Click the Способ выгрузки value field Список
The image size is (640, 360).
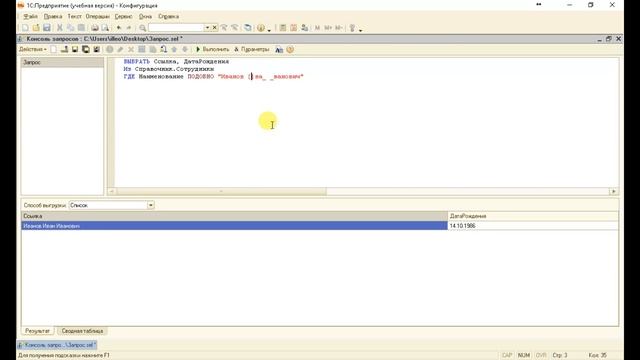point(108,205)
